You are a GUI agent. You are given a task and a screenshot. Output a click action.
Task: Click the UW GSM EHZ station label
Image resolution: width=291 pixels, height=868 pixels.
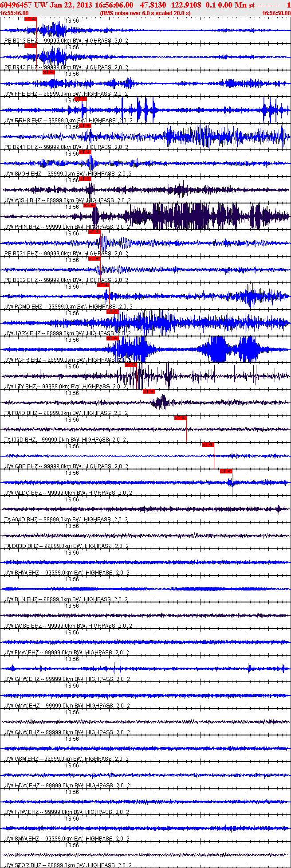pos(22,759)
